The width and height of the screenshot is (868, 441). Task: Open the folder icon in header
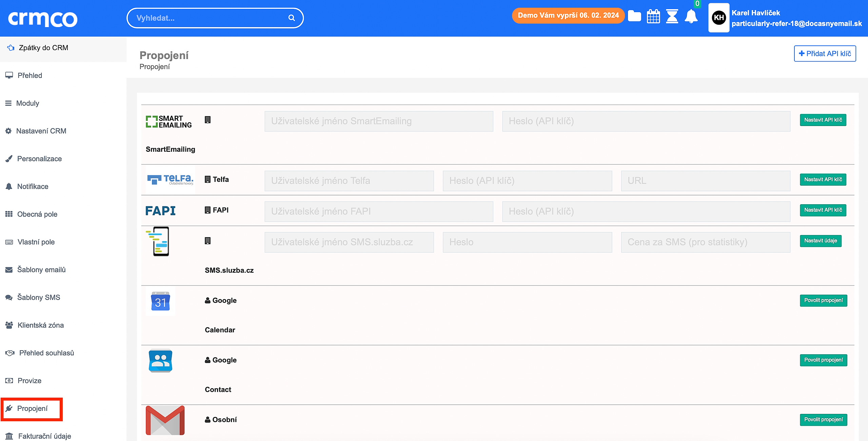[x=634, y=16]
